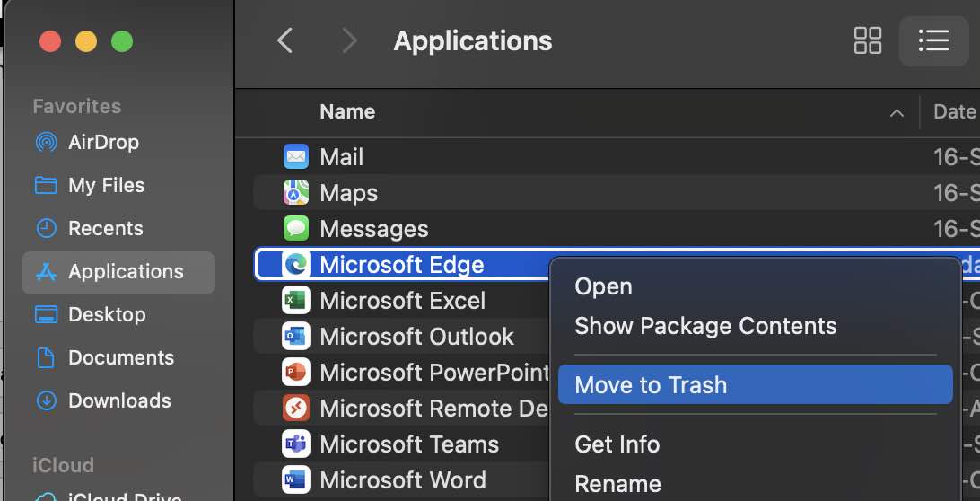Go back with the left chevron button
The width and height of the screenshot is (980, 501).
285,40
